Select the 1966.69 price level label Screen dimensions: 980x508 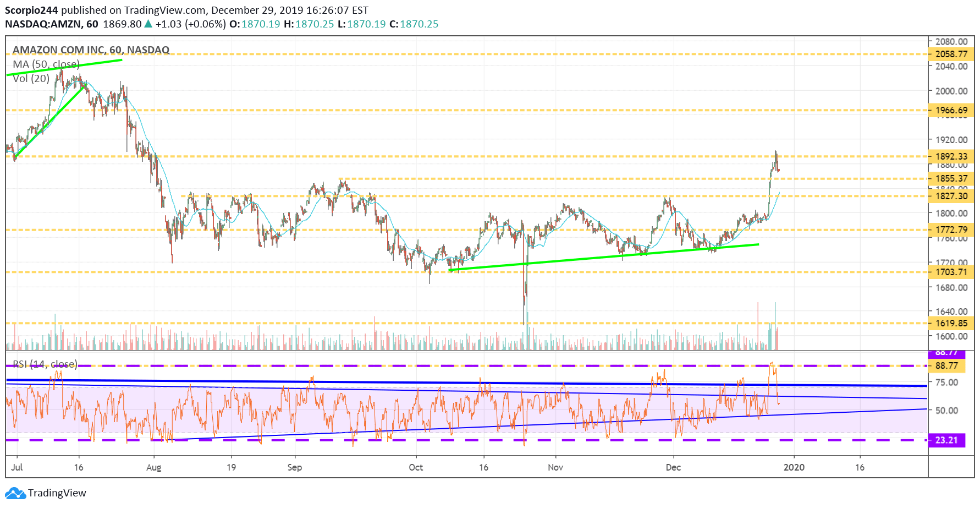(x=951, y=110)
